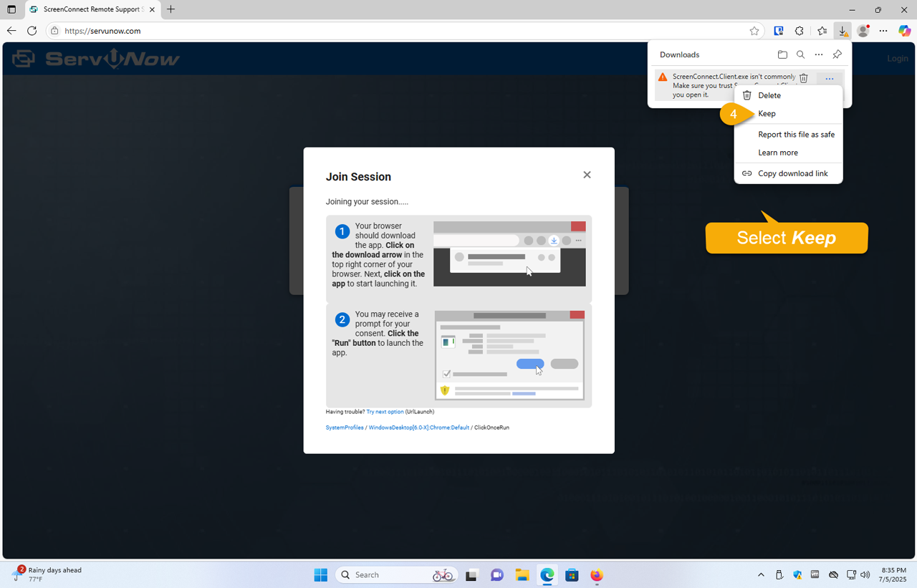Viewport: 917px width, 588px height.
Task: Click the Login link on ServUNow page
Action: pyautogui.click(x=898, y=59)
